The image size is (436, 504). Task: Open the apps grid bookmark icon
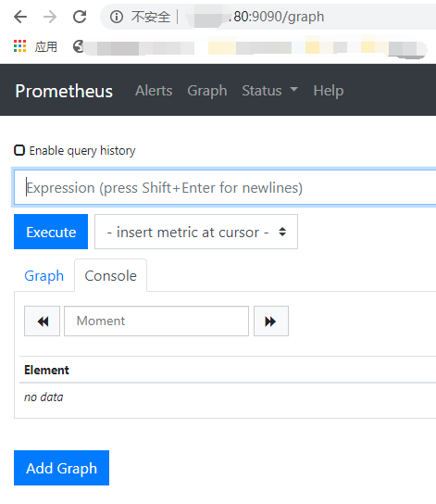(x=20, y=46)
